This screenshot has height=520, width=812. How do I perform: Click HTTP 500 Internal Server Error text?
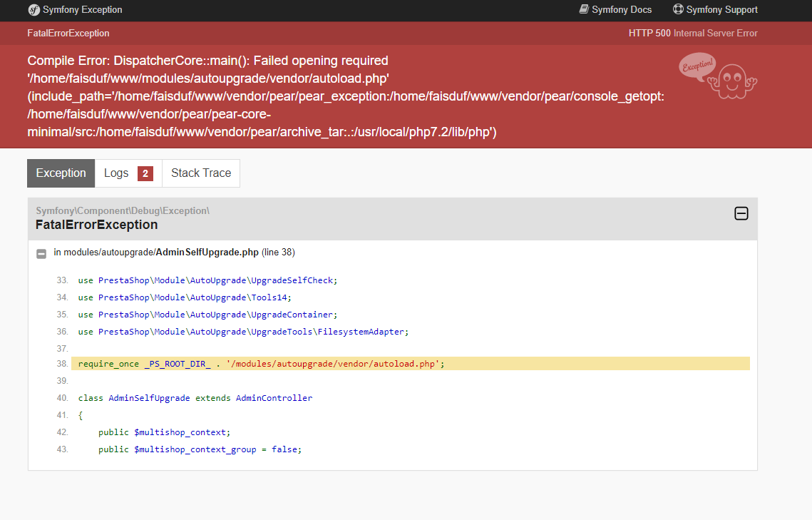(x=693, y=33)
